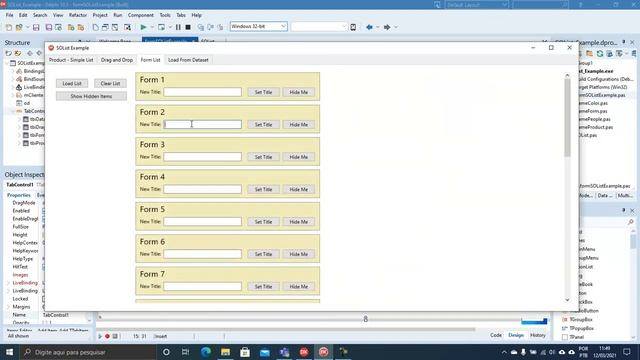This screenshot has width=640, height=360.
Task: Click Set Title button in Form 5
Action: point(263,222)
